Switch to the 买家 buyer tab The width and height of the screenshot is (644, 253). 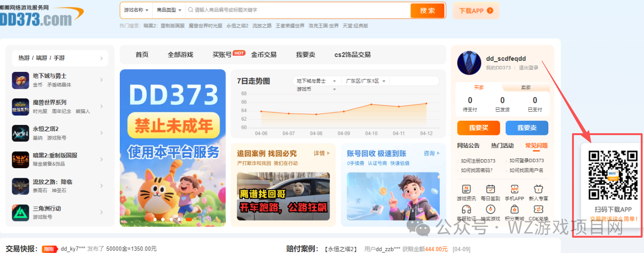tap(479, 87)
